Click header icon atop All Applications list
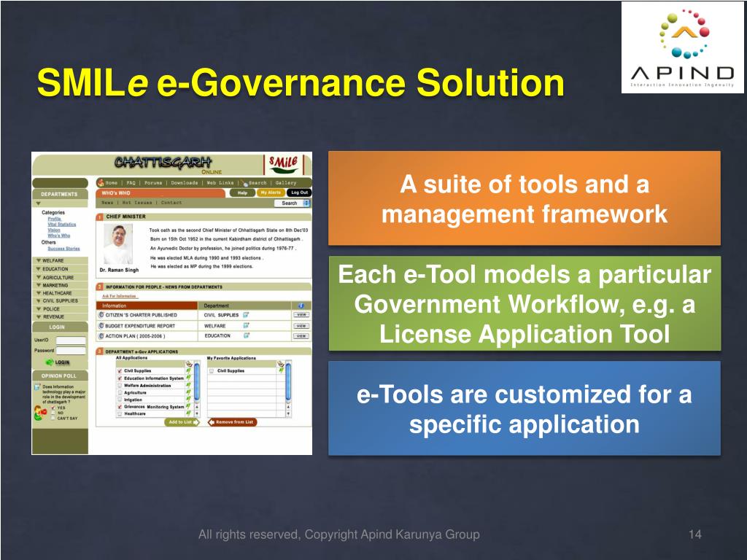The width and height of the screenshot is (747, 560). (189, 364)
